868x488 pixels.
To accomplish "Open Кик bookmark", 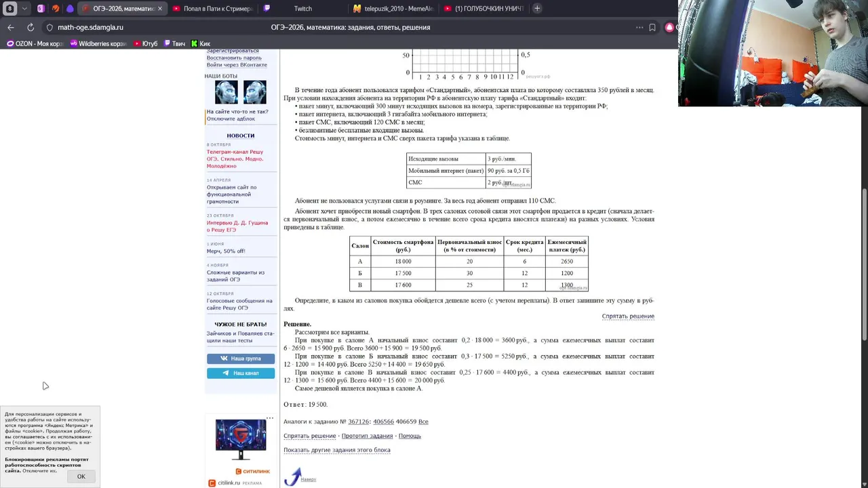I will [201, 43].
